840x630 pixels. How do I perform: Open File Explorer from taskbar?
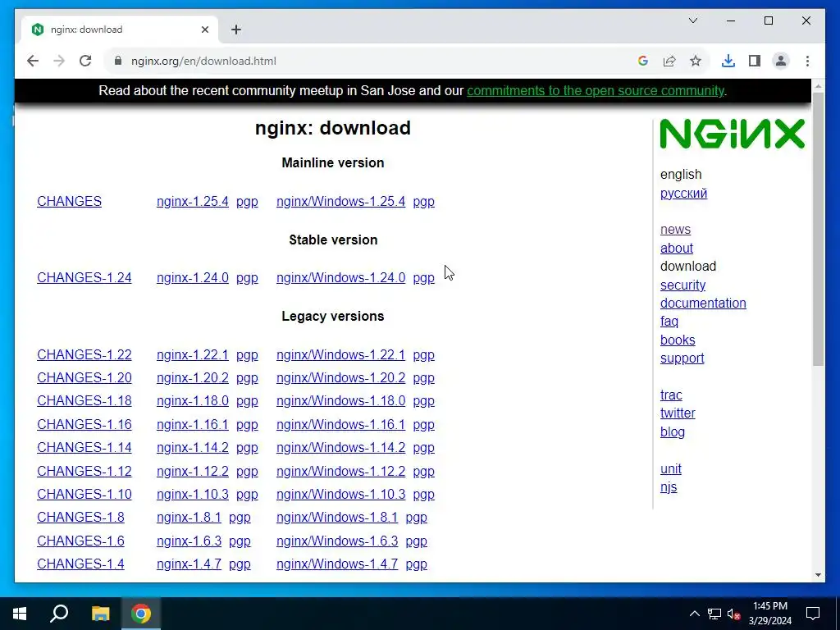click(100, 614)
